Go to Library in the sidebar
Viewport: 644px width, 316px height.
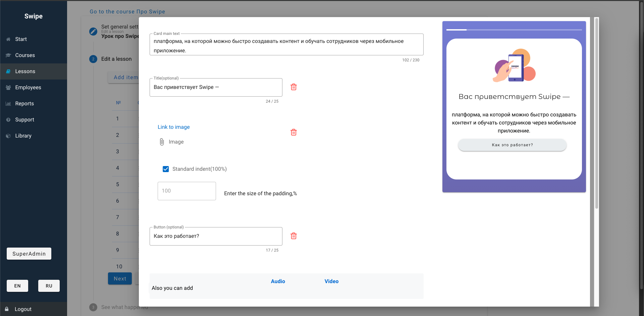(x=23, y=136)
